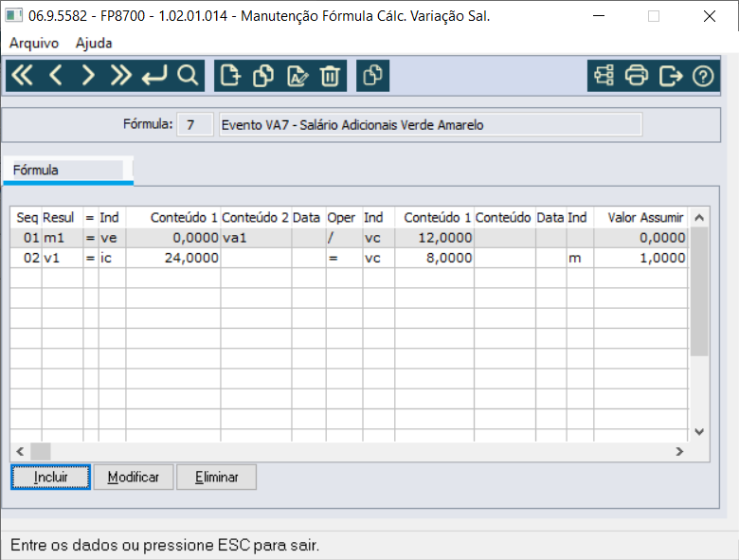The image size is (739, 560).
Task: Minimize the FP8700 window
Action: (599, 16)
